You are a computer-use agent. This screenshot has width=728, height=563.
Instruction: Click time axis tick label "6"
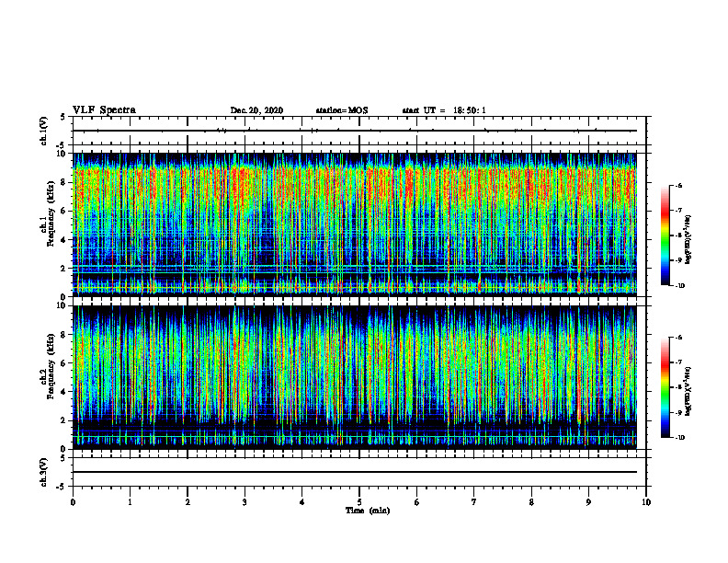417,502
